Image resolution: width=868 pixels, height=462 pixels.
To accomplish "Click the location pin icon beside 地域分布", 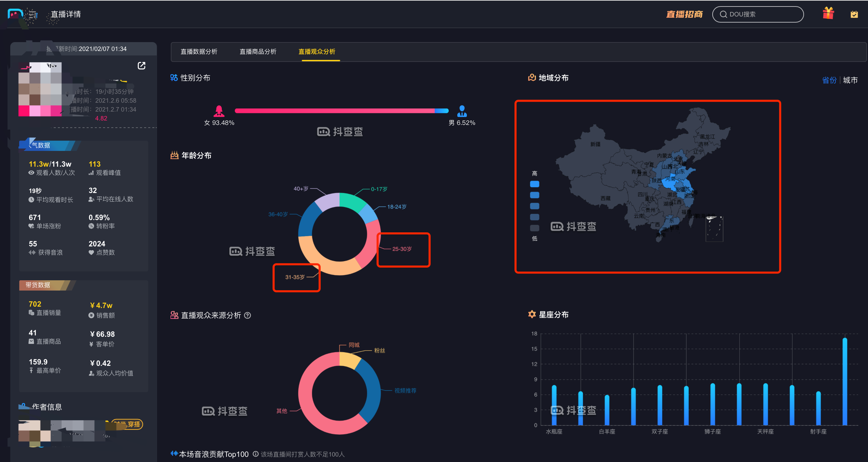I will [532, 78].
